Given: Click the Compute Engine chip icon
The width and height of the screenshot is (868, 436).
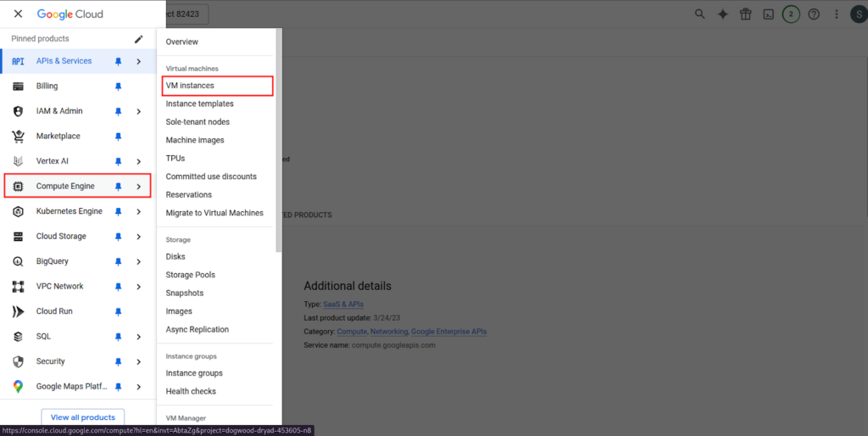Looking at the screenshot, I should coord(19,186).
